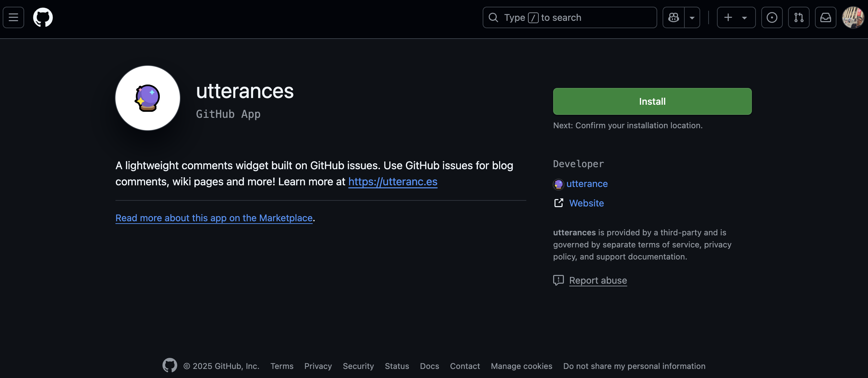Open notifications inbox icon

click(x=826, y=17)
